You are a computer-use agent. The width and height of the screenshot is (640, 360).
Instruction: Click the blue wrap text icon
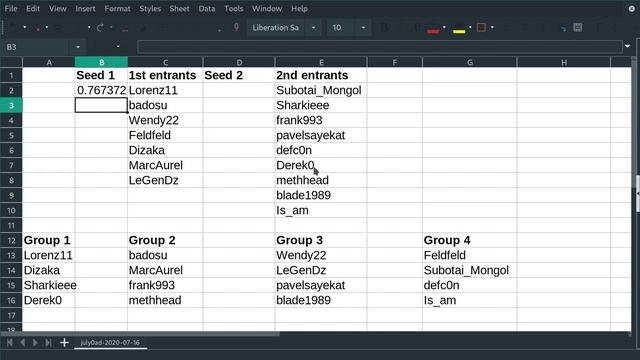pyautogui.click(x=563, y=28)
